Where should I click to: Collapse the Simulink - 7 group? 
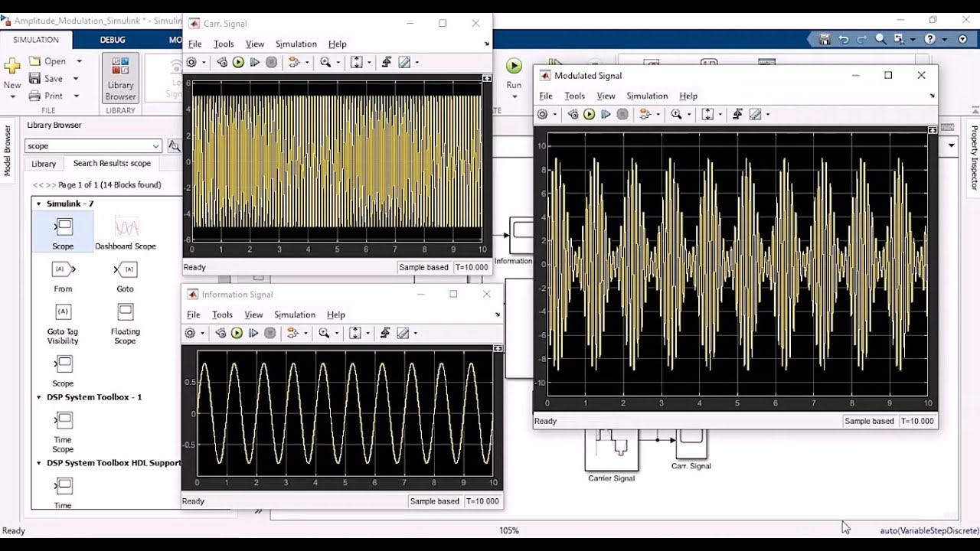pos(39,204)
